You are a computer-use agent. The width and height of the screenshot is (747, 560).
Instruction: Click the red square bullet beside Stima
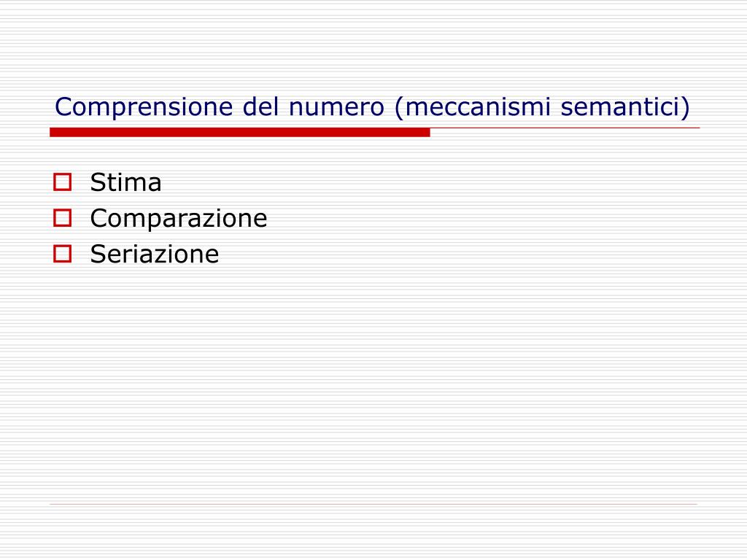point(63,182)
